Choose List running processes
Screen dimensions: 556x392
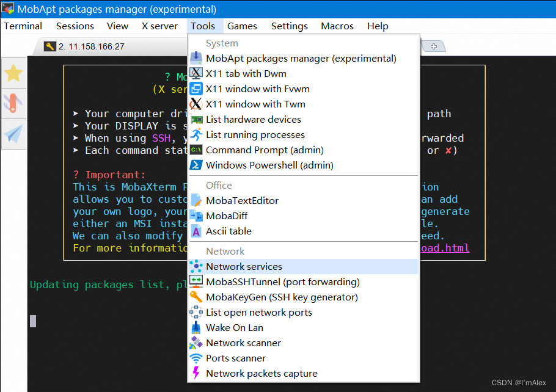pos(304,135)
